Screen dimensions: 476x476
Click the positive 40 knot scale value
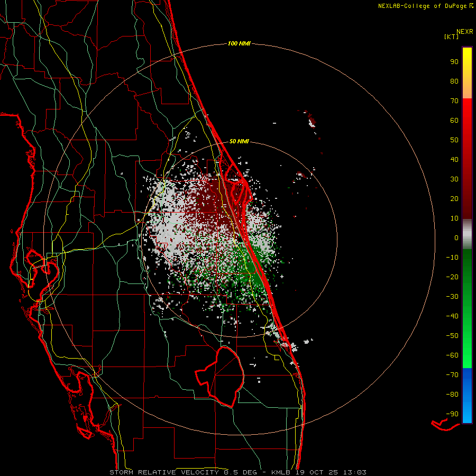pos(454,159)
